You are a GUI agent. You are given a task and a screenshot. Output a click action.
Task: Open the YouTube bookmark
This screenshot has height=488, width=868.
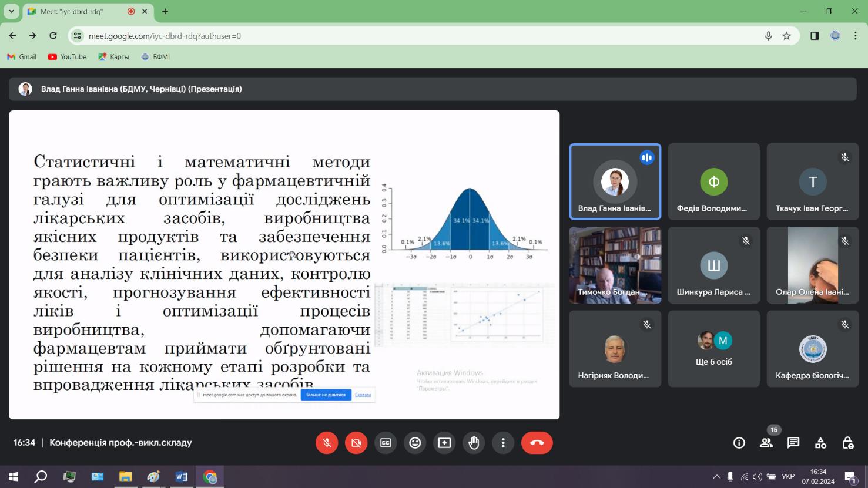point(67,57)
